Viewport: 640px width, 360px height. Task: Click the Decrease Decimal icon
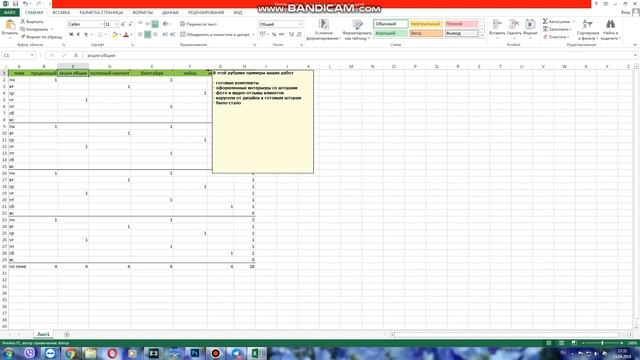[299, 35]
